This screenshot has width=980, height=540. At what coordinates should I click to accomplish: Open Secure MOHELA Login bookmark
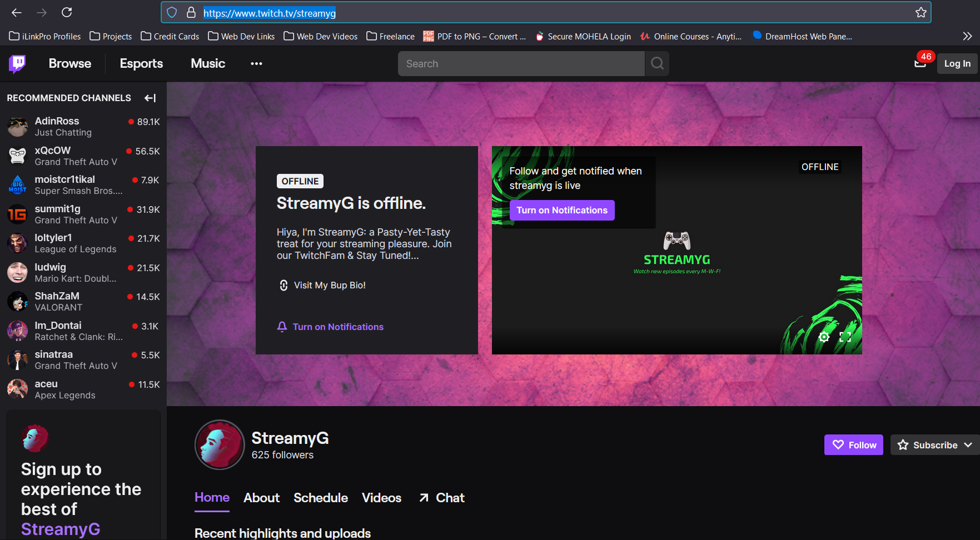tap(583, 36)
